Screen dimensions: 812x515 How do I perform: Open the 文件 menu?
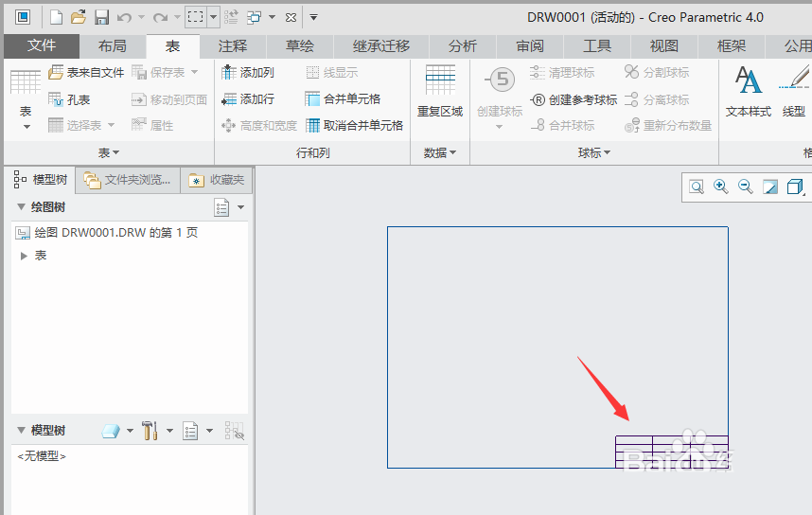coord(42,45)
